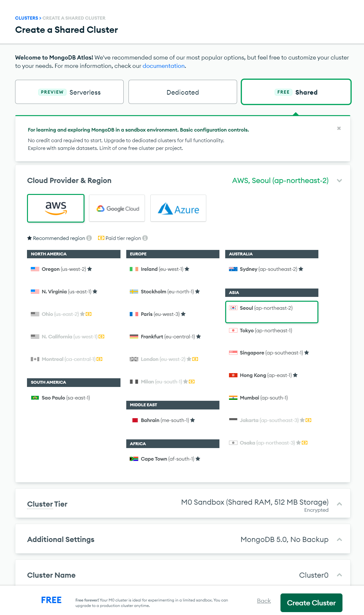Expand the Additional Settings section chevron

coord(339,539)
